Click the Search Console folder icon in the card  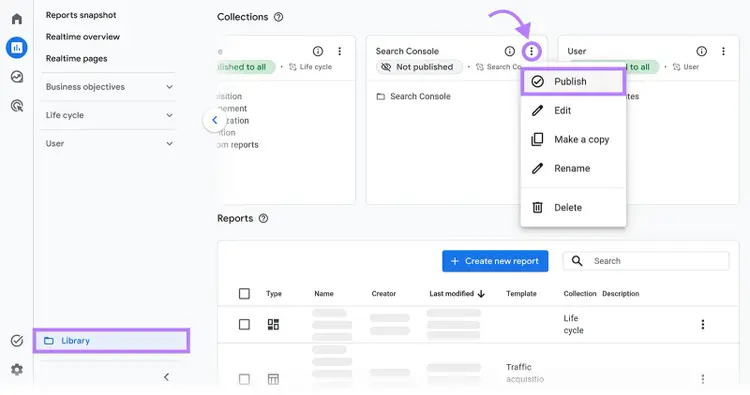pyautogui.click(x=381, y=97)
